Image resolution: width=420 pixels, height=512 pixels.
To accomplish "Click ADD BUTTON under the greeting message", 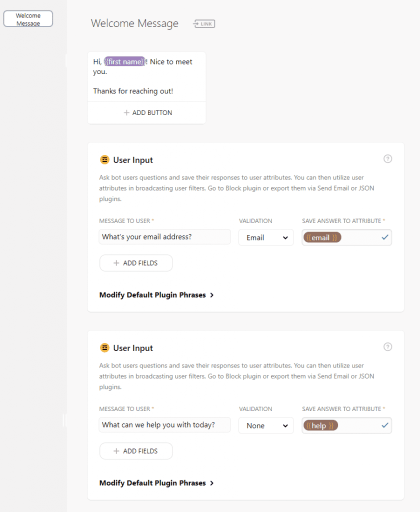I will 147,113.
